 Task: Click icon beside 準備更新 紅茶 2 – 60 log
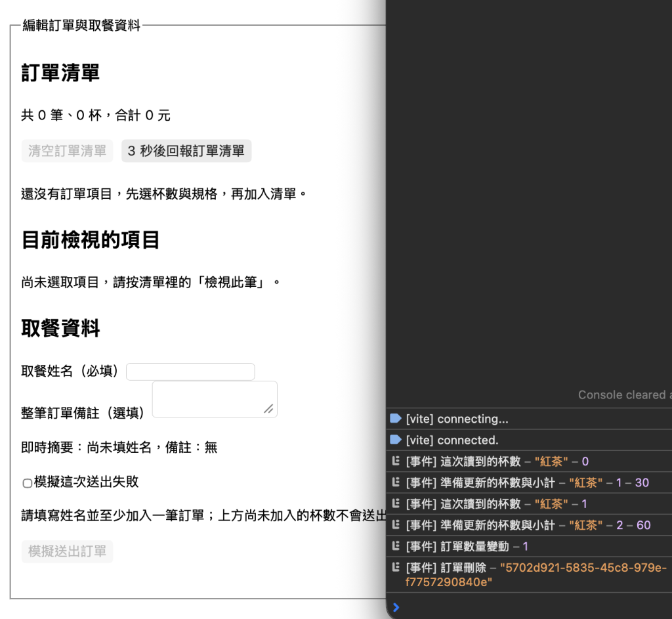[396, 524]
